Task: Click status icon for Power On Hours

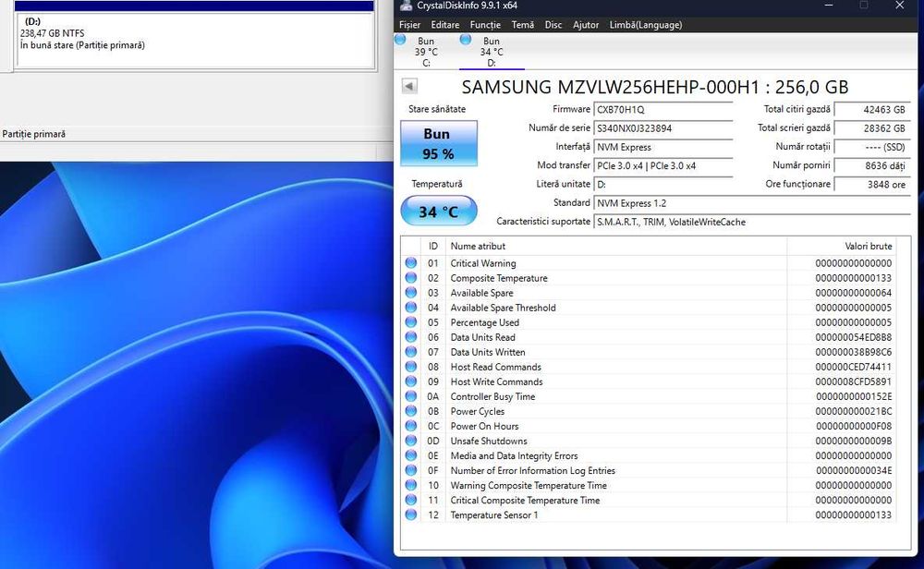Action: click(411, 425)
